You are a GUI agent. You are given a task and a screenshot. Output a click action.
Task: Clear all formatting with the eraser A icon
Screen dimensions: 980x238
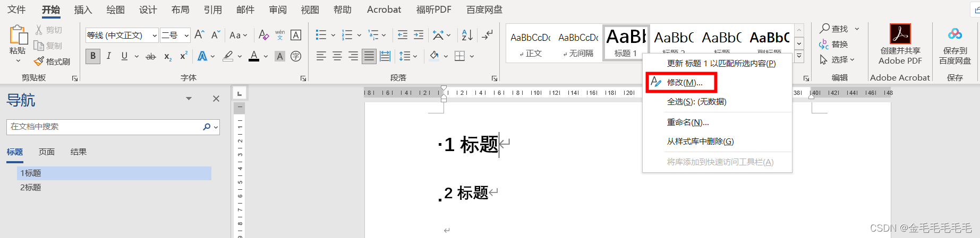coord(263,35)
